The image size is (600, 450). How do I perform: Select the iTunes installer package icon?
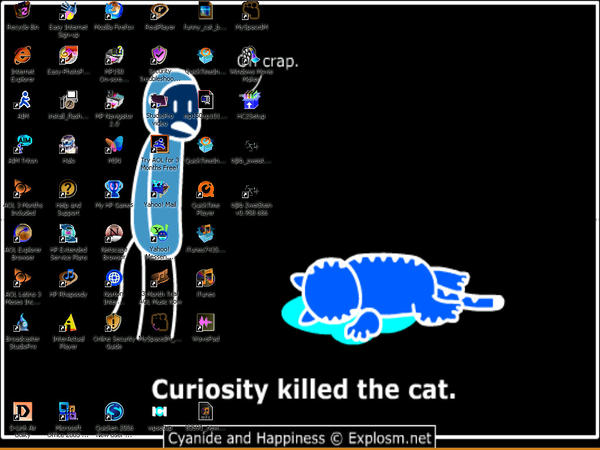pyautogui.click(x=205, y=233)
